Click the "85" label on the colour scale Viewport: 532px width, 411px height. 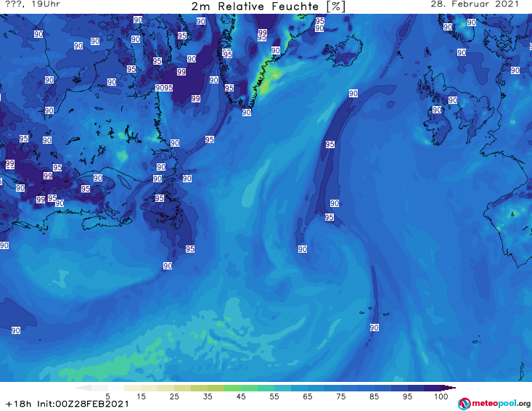374,396
